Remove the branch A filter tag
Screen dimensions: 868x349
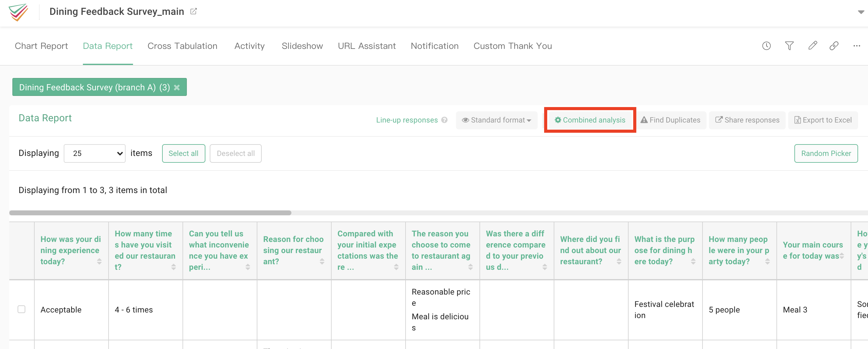tap(177, 88)
